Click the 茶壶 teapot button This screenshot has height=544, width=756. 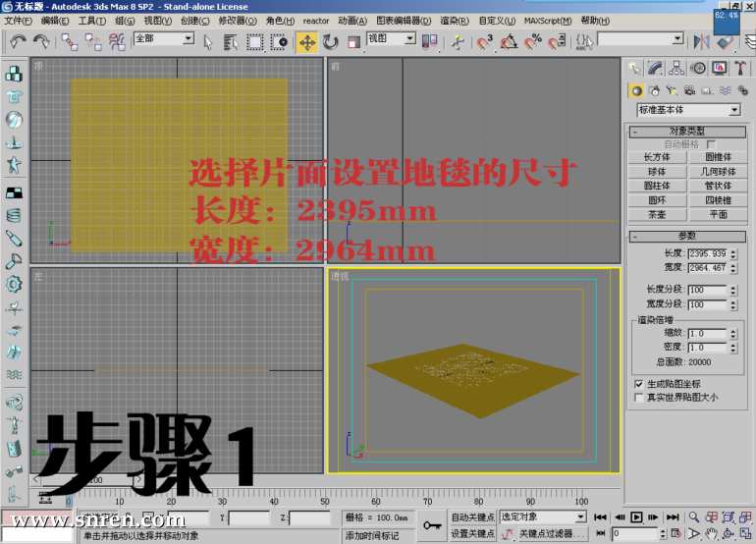[657, 215]
